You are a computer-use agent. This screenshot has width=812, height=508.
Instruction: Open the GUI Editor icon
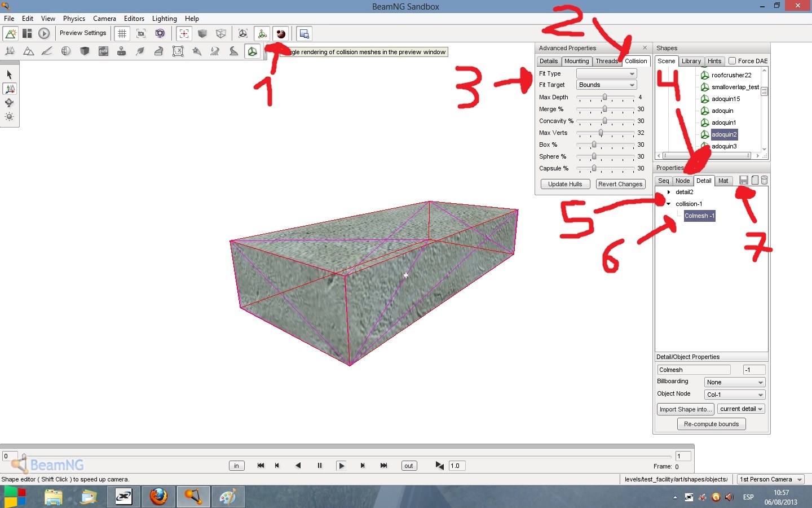click(27, 34)
